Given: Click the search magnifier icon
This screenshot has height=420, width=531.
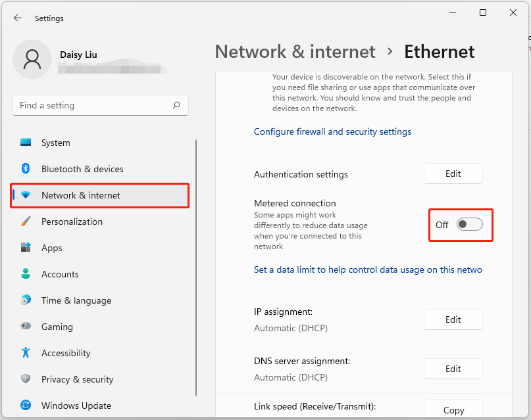Looking at the screenshot, I should pyautogui.click(x=176, y=105).
